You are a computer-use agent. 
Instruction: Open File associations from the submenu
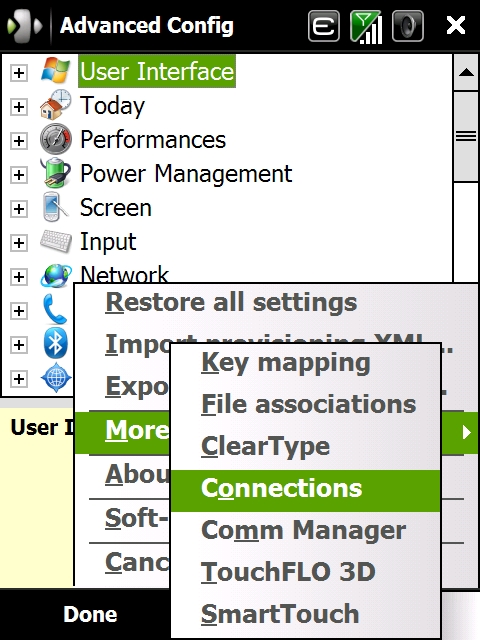(305, 405)
